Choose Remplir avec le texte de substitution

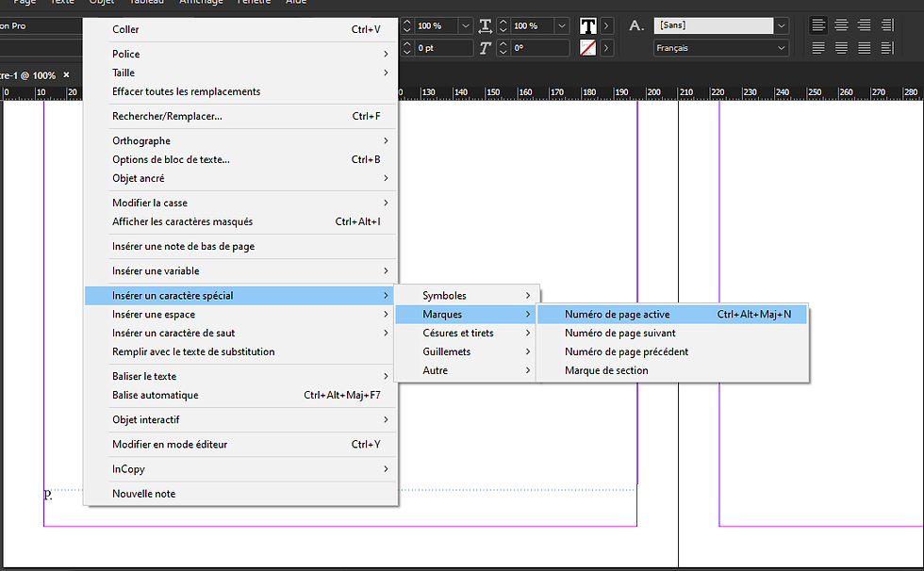click(x=241, y=352)
